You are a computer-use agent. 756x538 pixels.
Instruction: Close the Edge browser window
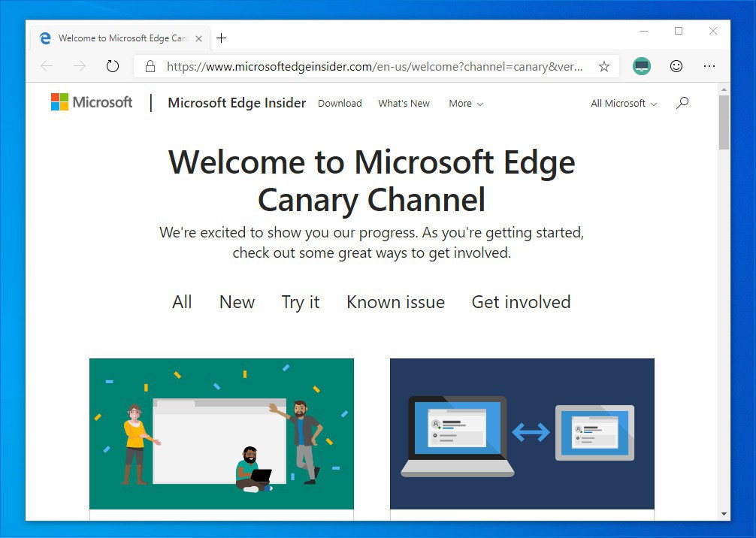[713, 32]
